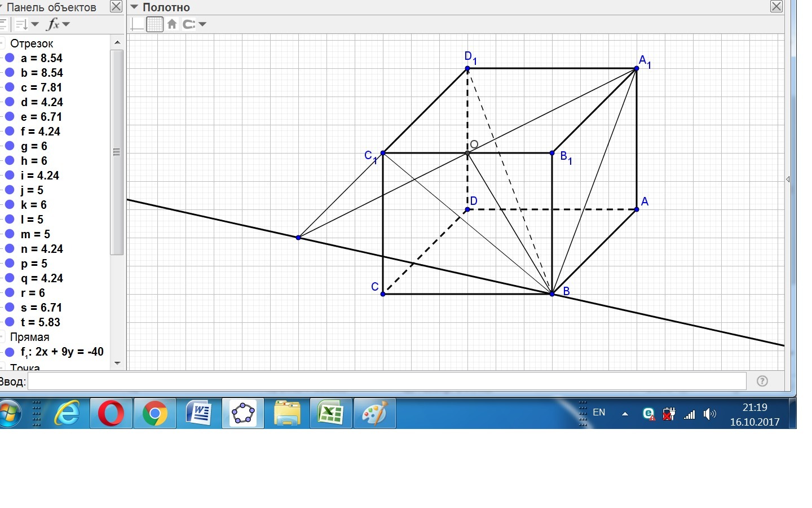Hide segment a = 8.54
Viewport: 812px width, 508px height.
click(x=10, y=58)
